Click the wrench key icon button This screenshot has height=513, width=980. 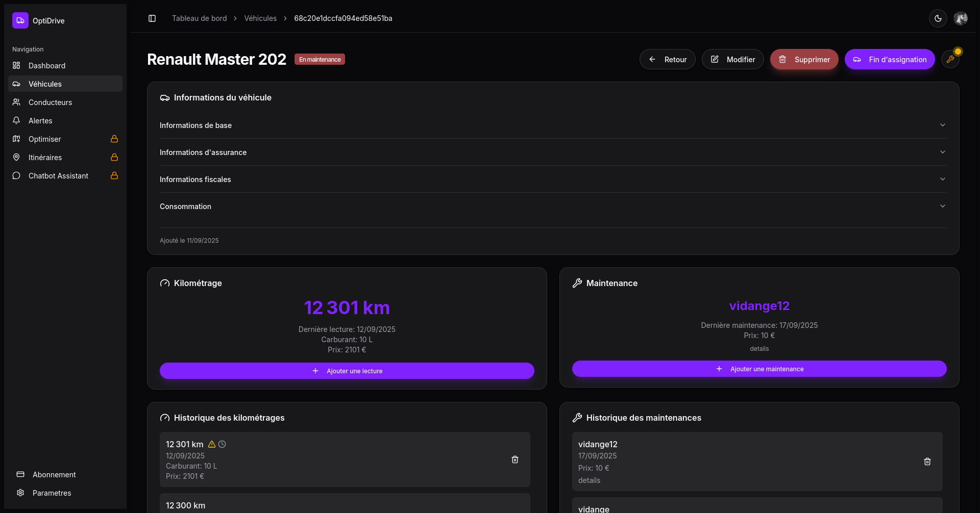point(950,59)
